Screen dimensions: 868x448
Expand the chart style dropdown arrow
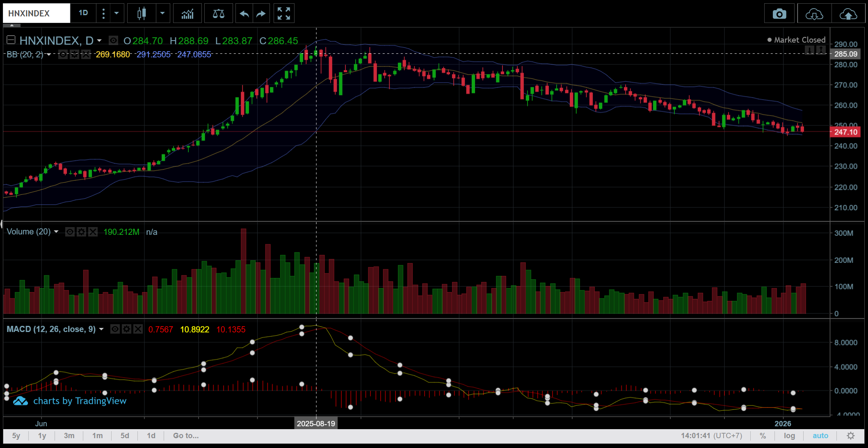pyautogui.click(x=162, y=14)
